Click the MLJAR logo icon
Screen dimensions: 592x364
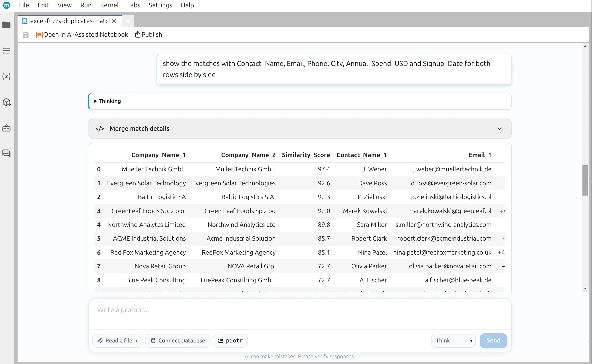click(7, 5)
